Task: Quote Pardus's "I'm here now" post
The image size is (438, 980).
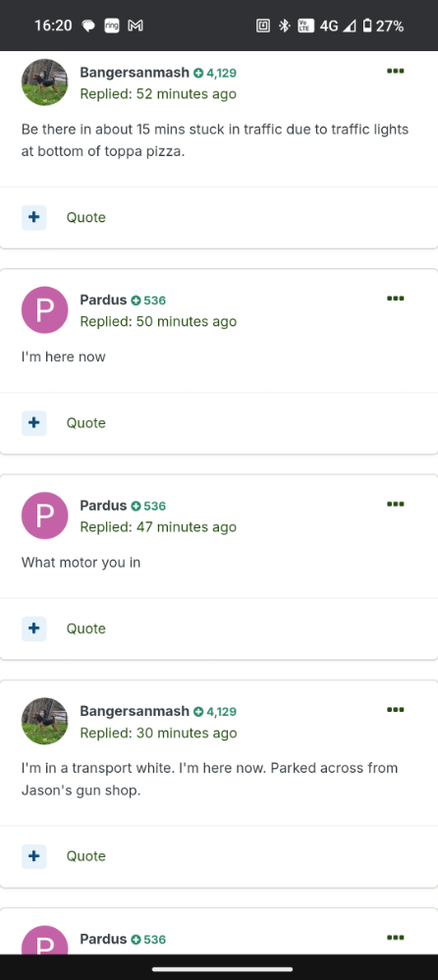Action: point(86,423)
